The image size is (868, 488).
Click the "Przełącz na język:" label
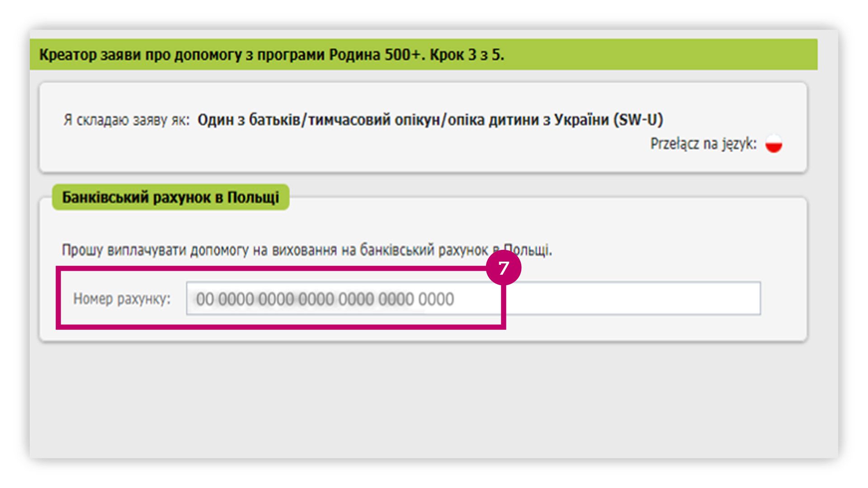tap(703, 144)
